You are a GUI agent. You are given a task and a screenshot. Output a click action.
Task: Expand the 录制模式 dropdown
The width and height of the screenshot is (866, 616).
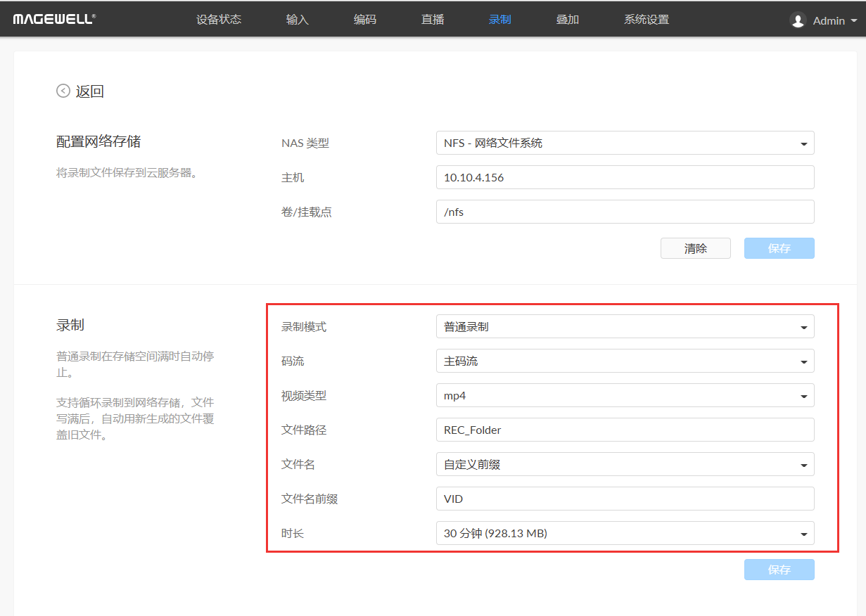click(625, 326)
